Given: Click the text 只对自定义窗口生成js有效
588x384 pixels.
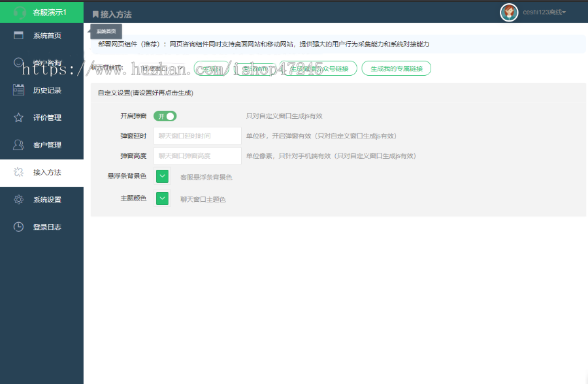Looking at the screenshot, I should pos(284,116).
